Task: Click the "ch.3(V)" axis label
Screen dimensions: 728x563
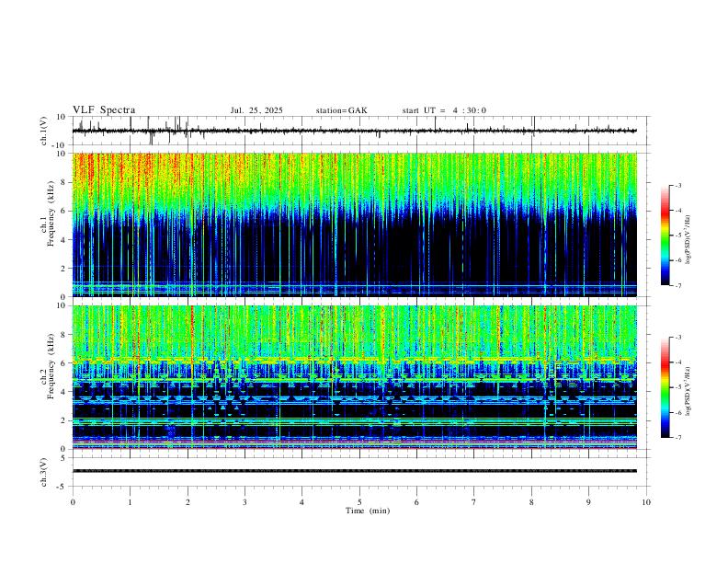Action: 44,472
